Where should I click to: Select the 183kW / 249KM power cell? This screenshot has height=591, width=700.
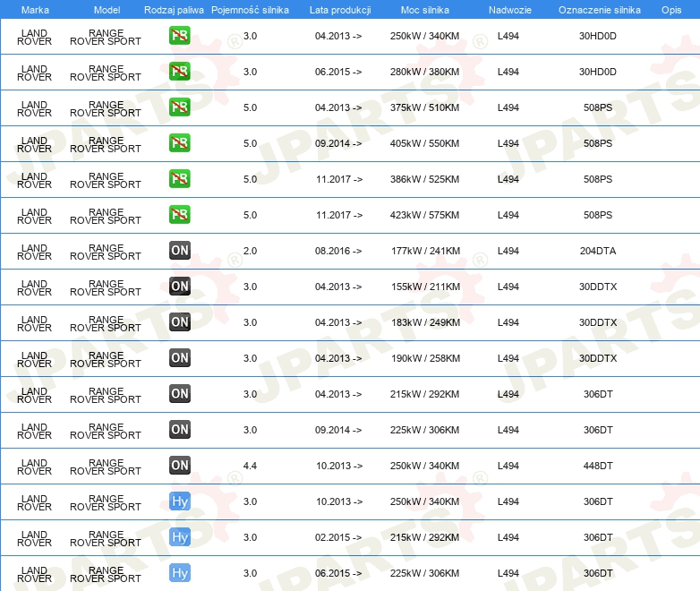click(x=425, y=322)
